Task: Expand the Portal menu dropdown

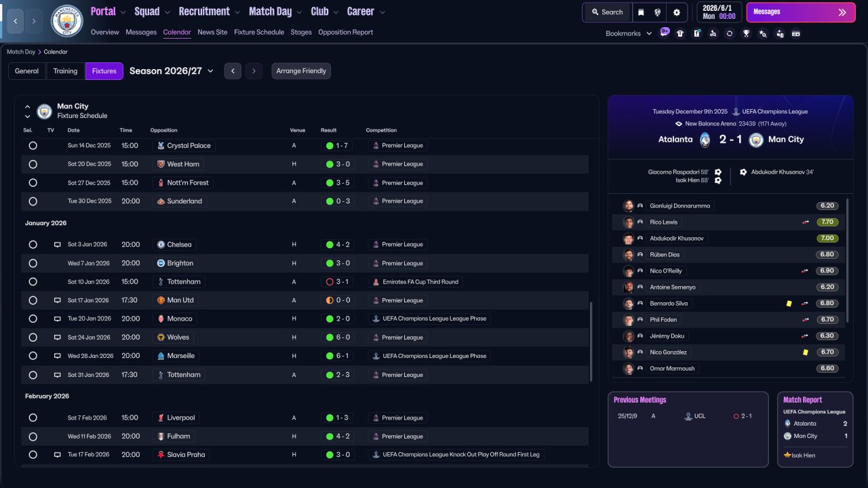Action: [x=122, y=12]
